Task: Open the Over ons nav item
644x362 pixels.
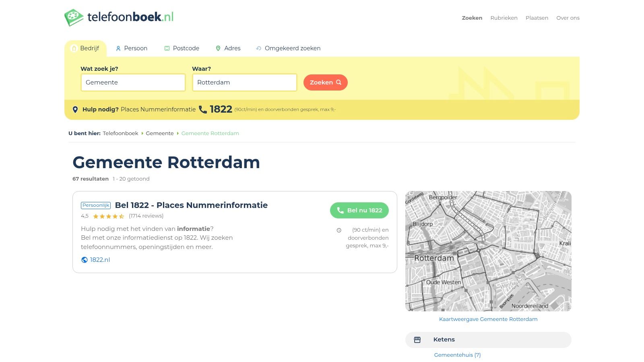Action: pos(568,18)
